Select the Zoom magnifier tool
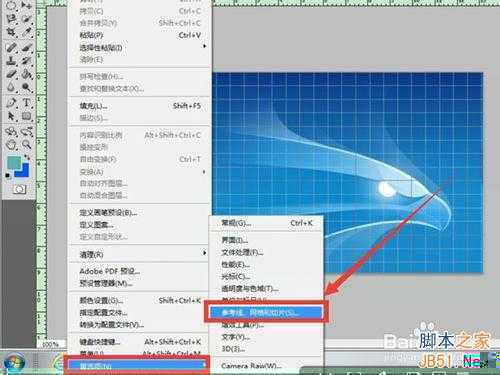 coord(26,145)
